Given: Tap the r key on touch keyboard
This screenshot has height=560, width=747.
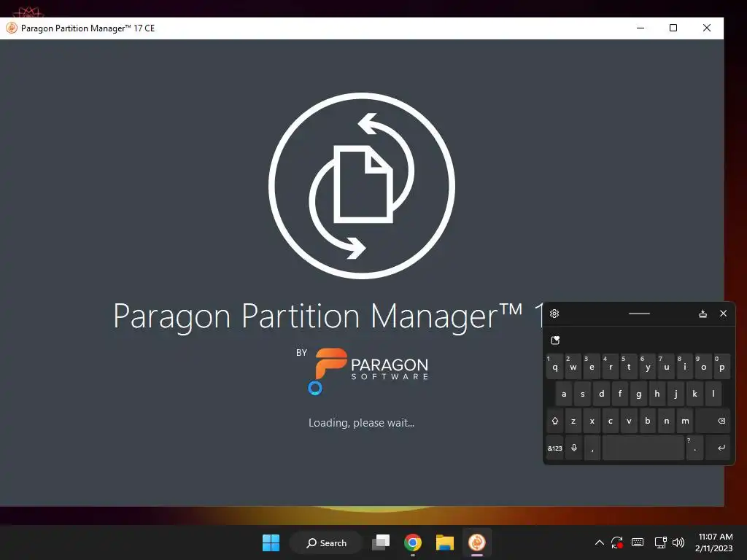Looking at the screenshot, I should [x=611, y=366].
